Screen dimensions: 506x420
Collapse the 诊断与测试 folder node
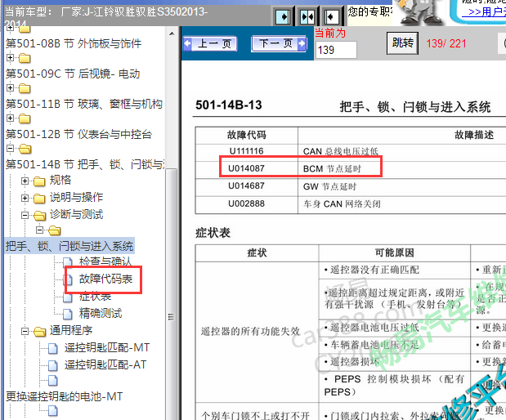tap(25, 215)
